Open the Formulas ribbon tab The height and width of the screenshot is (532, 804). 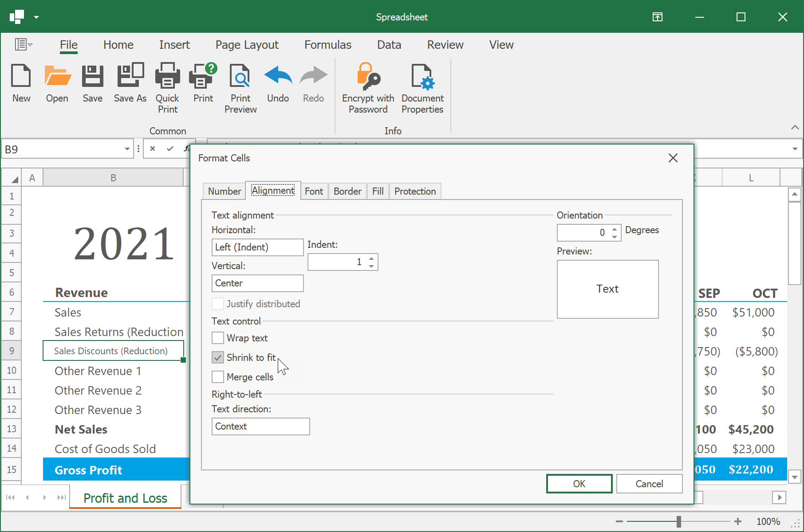point(327,44)
